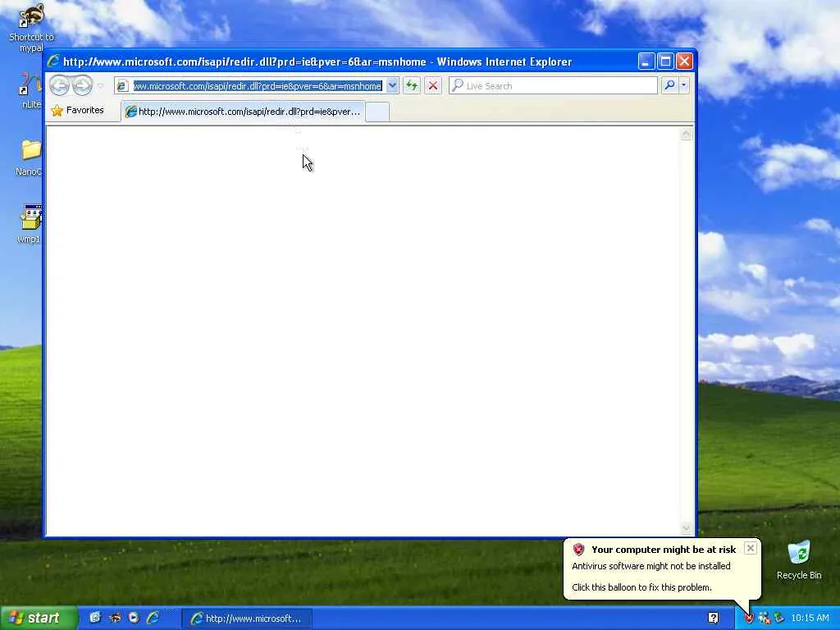Launch the second quick launch icon with wings
The width and height of the screenshot is (840, 630).
(114, 618)
